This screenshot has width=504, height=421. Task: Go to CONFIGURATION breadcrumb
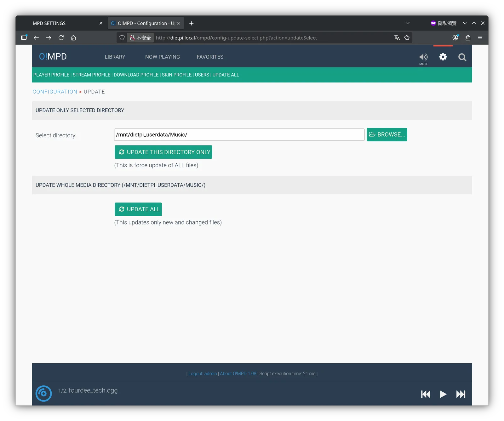click(x=55, y=92)
